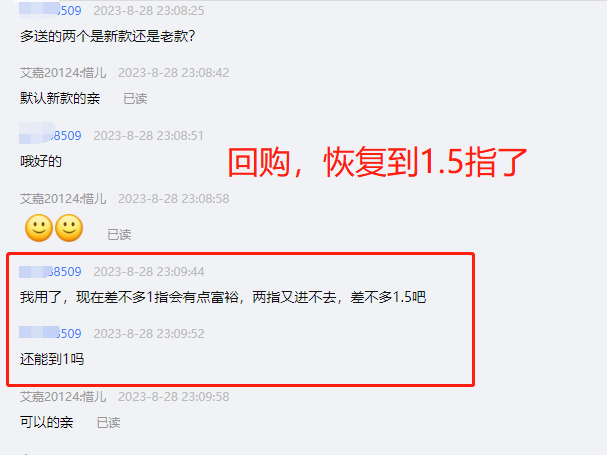
Task: Click 已读 status beside the smiley emojis
Action: (x=119, y=235)
